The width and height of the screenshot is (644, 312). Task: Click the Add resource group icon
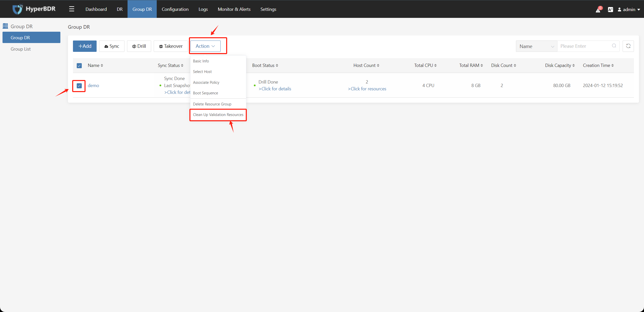click(x=85, y=46)
